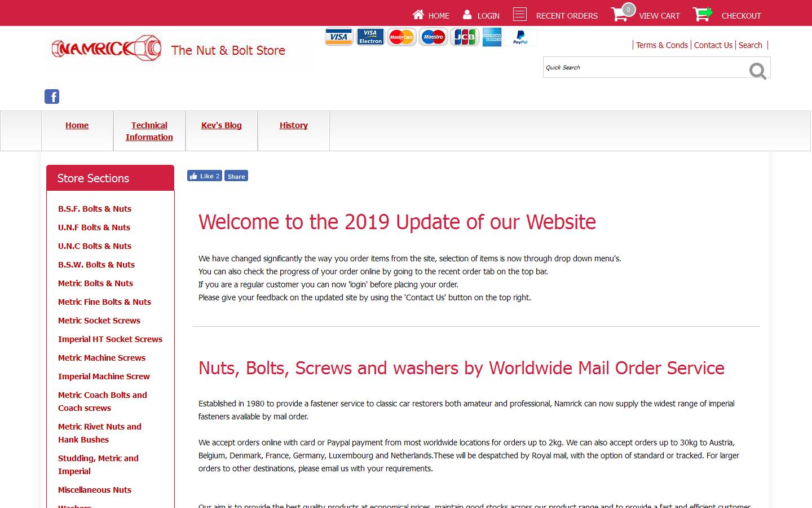Open the Contact Us link
Screen dimensions: 812x508
click(713, 45)
